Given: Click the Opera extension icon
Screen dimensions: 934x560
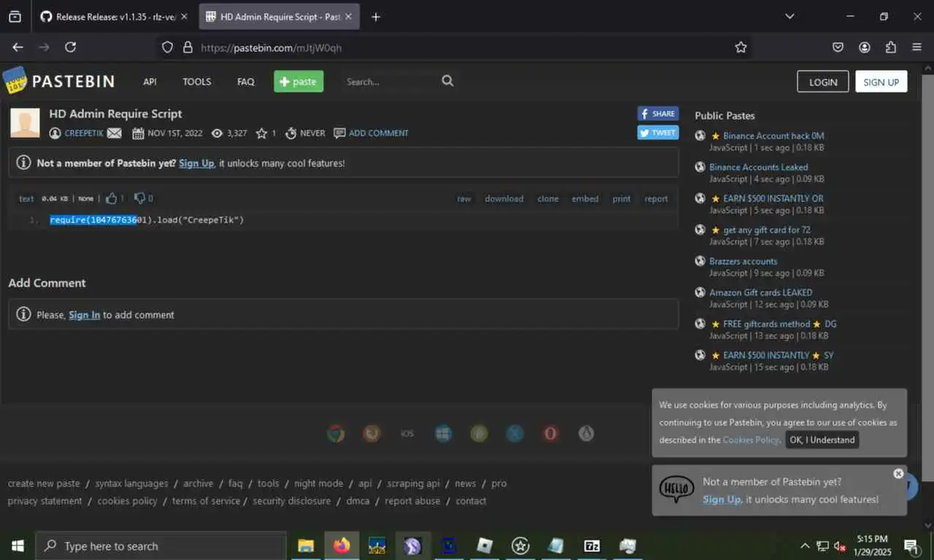Looking at the screenshot, I should (x=551, y=433).
